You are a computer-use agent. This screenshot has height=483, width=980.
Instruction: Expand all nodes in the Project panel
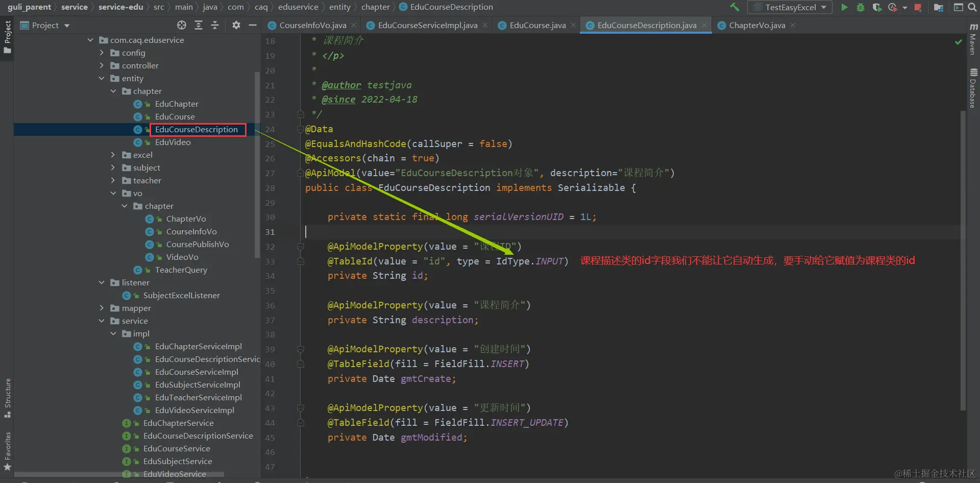point(199,25)
